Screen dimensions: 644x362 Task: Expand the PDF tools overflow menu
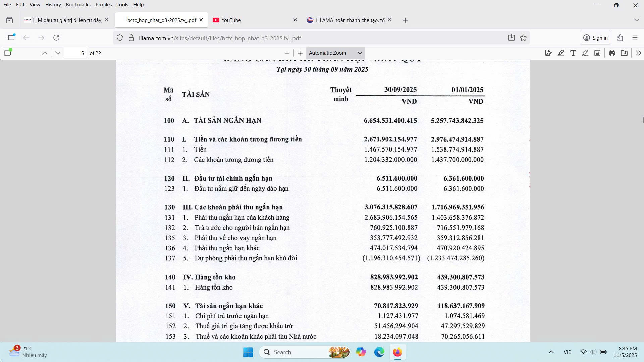pos(638,53)
